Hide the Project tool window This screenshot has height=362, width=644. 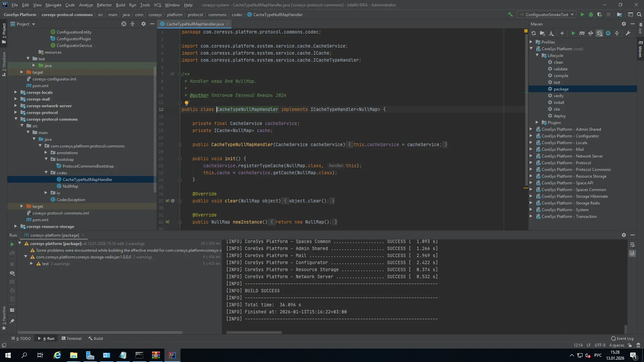coord(152,24)
